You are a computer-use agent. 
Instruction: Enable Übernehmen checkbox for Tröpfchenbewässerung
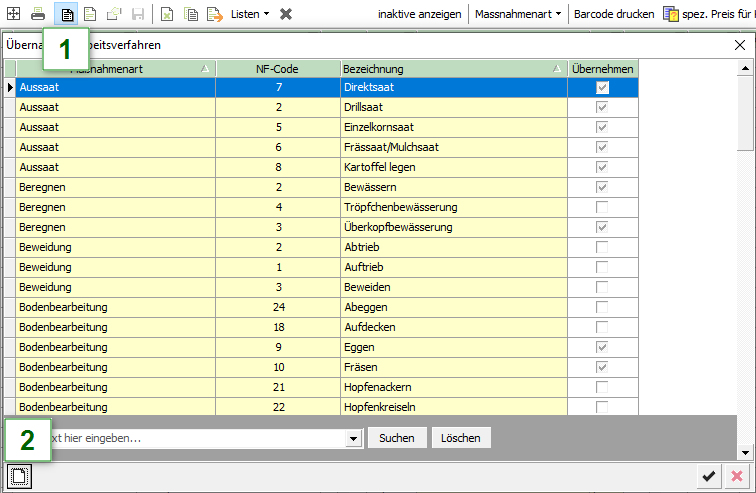601,207
